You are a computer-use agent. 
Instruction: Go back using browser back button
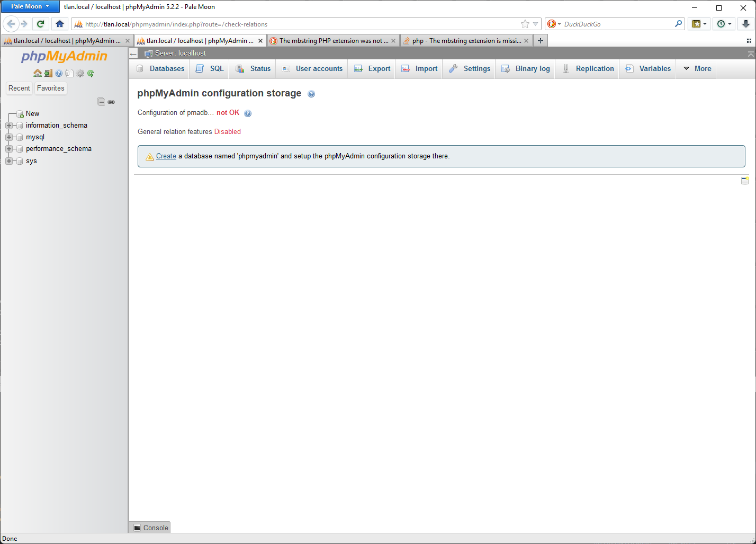coord(11,24)
